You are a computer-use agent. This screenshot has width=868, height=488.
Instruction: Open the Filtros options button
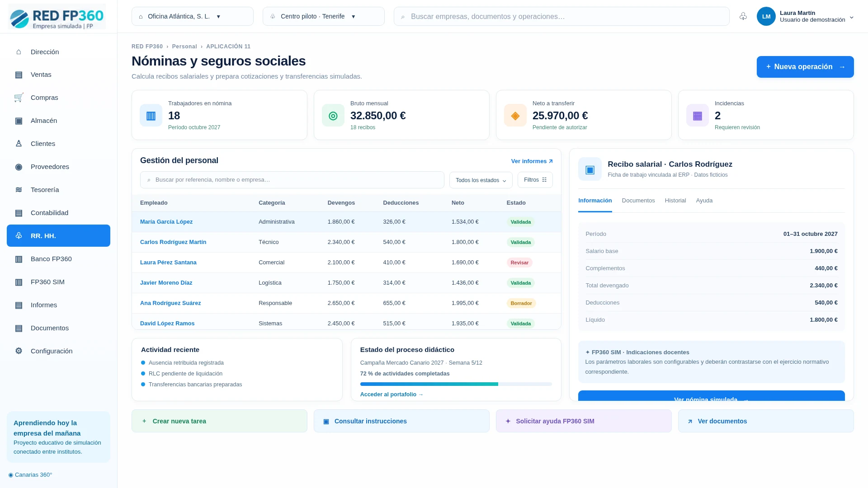(535, 180)
